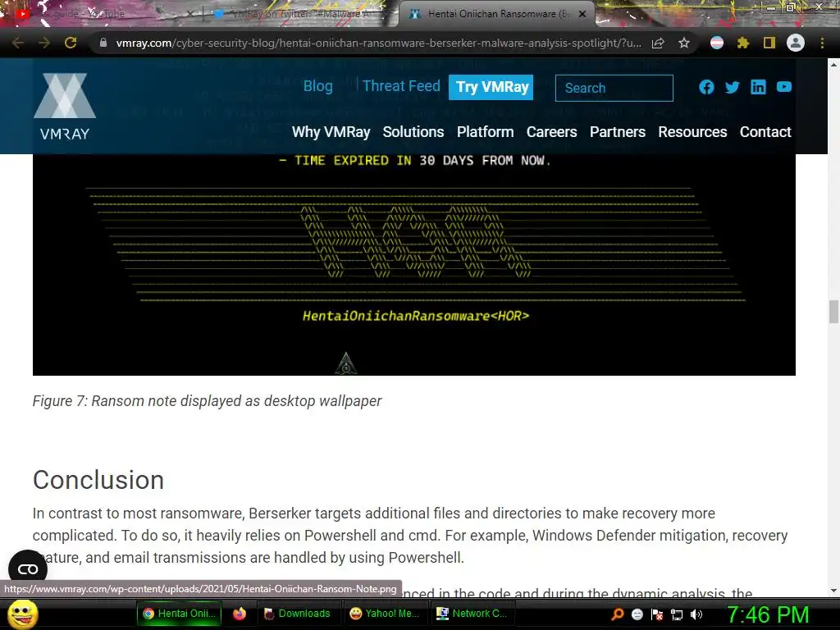The image size is (840, 630).
Task: Go forward in browser history
Action: [x=44, y=43]
